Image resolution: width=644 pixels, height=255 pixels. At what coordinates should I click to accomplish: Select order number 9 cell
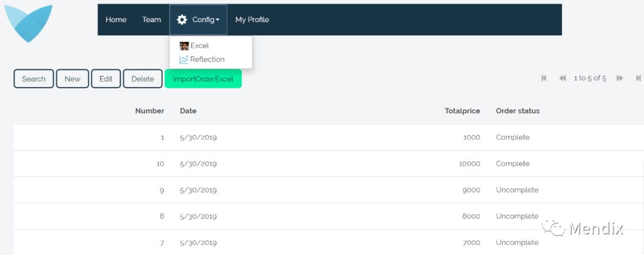click(x=162, y=190)
